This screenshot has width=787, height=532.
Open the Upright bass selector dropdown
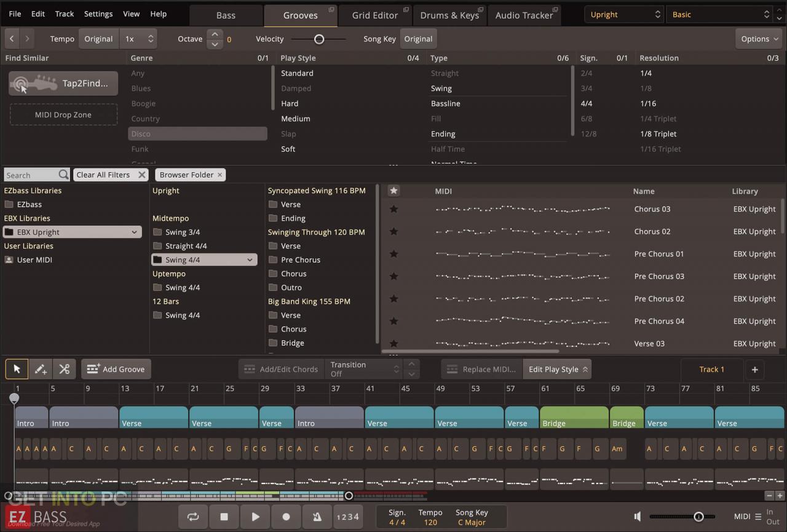(x=623, y=14)
